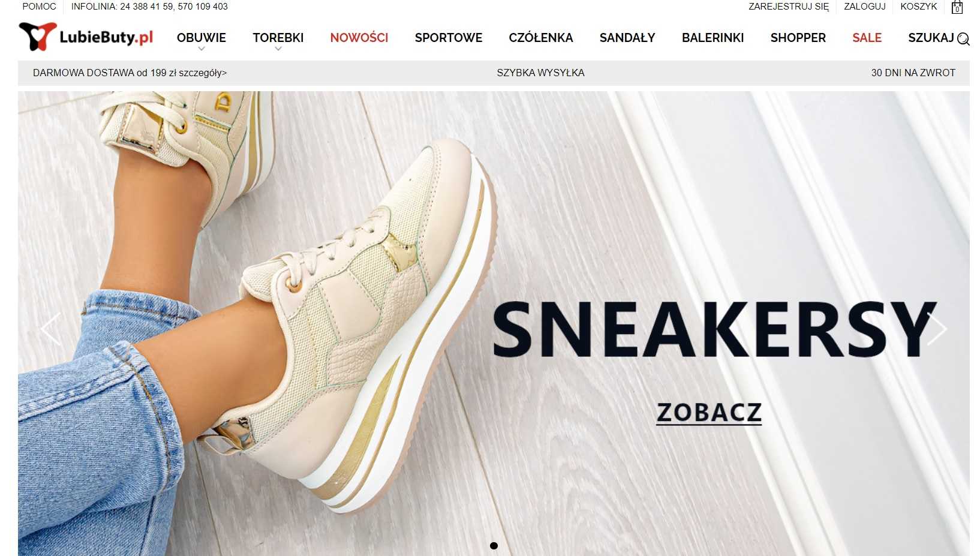Expand the TOREBKI menu chevron
This screenshot has height=556, width=980.
[278, 49]
